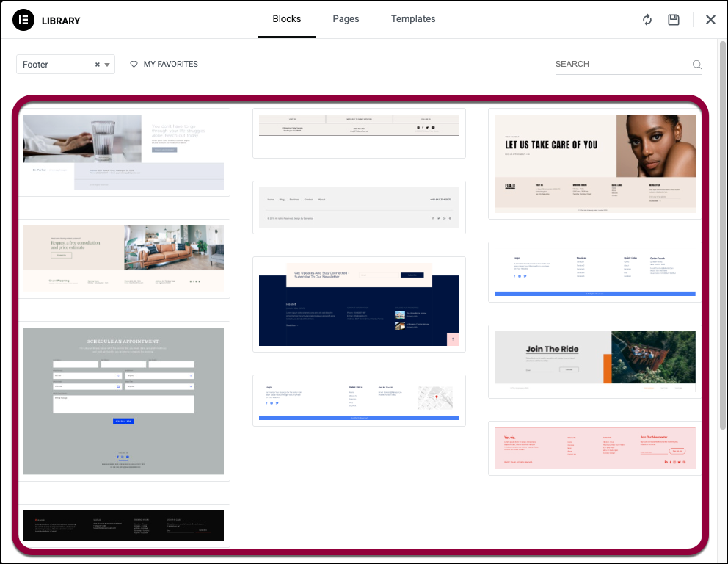This screenshot has width=728, height=564.
Task: Click the save template icon
Action: [674, 20]
